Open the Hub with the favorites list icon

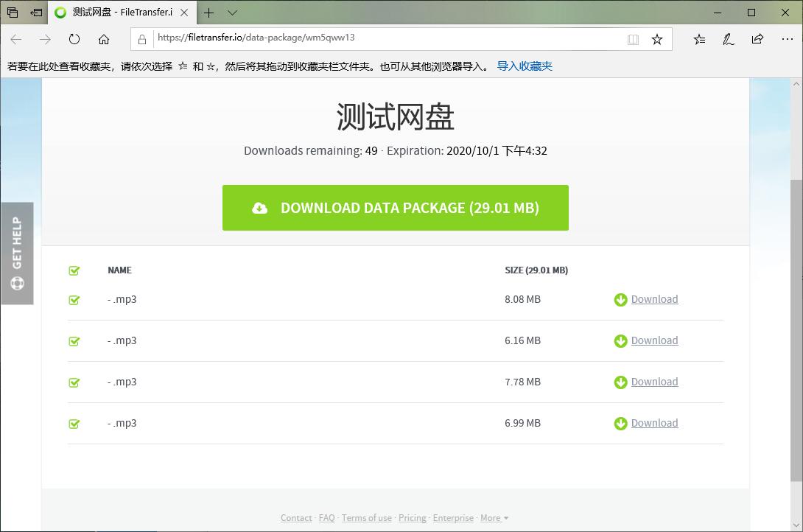(698, 40)
